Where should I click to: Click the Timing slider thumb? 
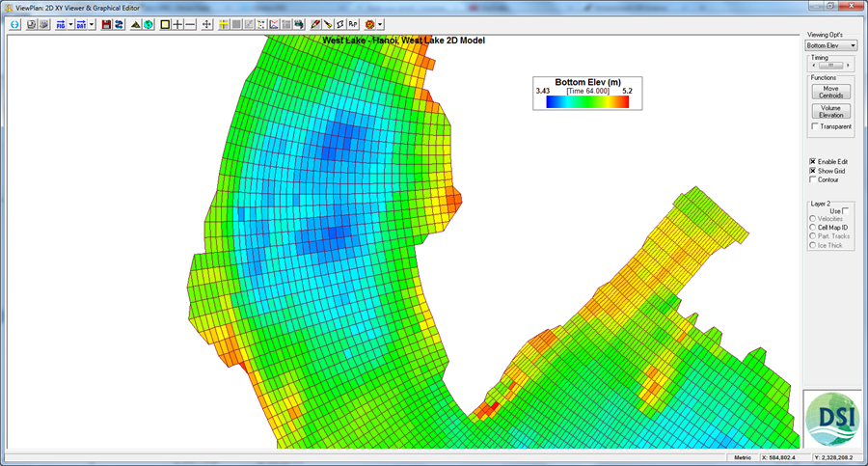(x=831, y=66)
